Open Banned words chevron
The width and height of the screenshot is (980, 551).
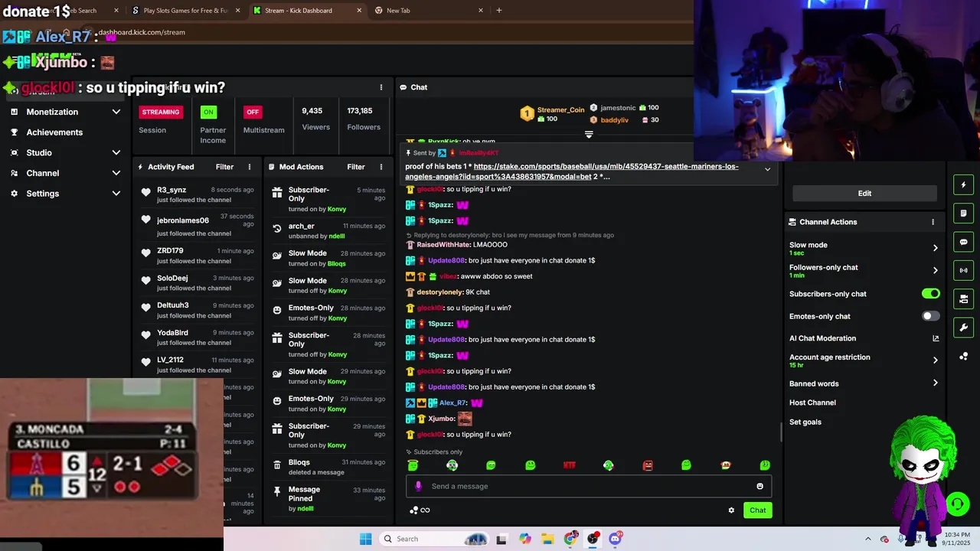[x=935, y=383]
